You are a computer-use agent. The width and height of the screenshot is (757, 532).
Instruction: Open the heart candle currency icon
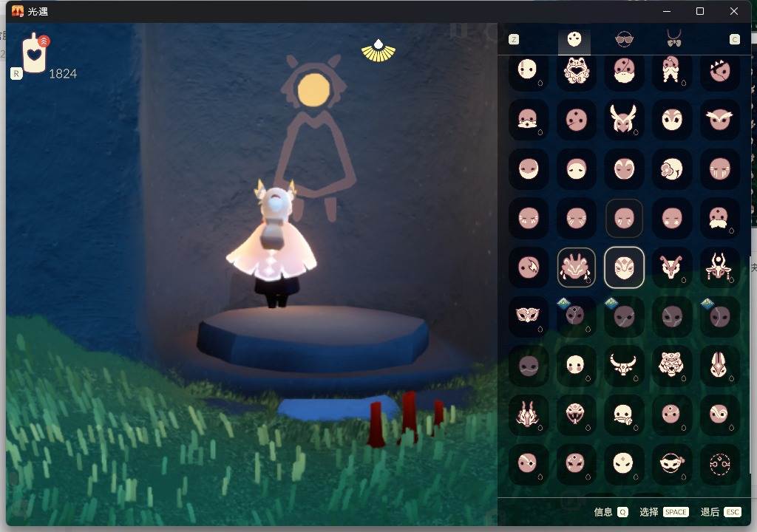[35, 53]
